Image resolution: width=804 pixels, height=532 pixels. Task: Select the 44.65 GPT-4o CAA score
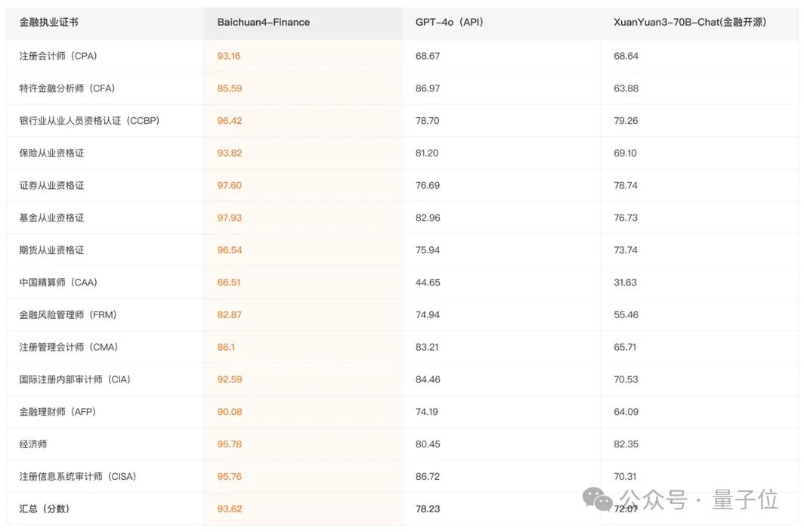point(428,283)
